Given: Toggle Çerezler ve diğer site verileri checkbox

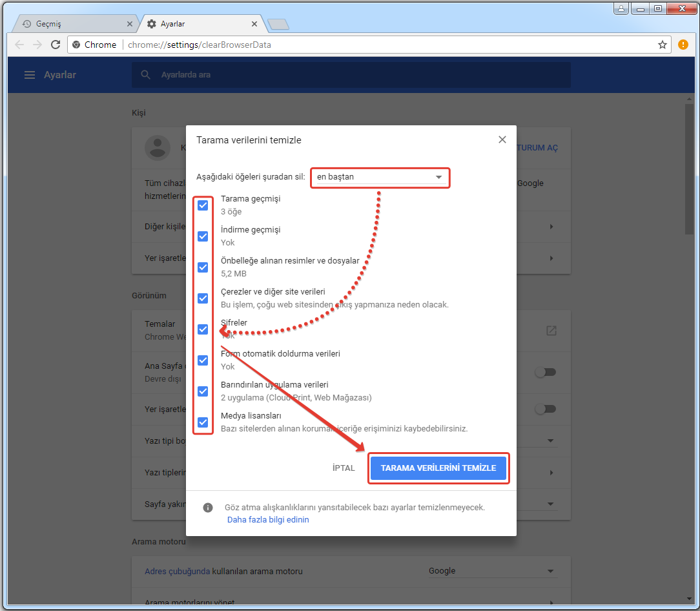Looking at the screenshot, I should point(203,298).
